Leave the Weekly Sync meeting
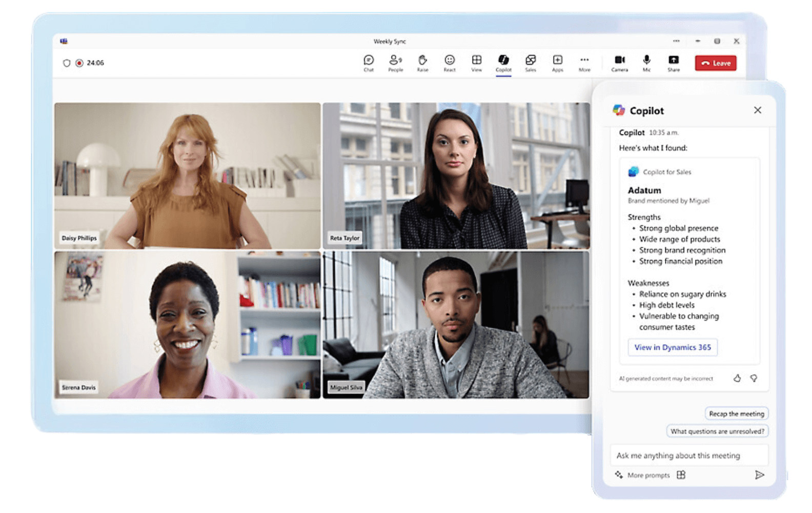Image resolution: width=812 pixels, height=513 pixels. (716, 63)
